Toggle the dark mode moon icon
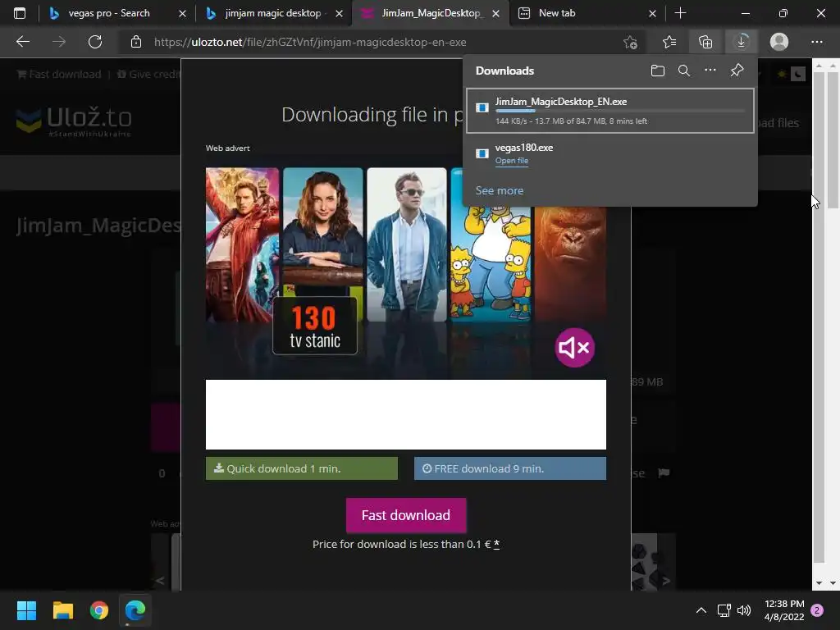 point(797,74)
